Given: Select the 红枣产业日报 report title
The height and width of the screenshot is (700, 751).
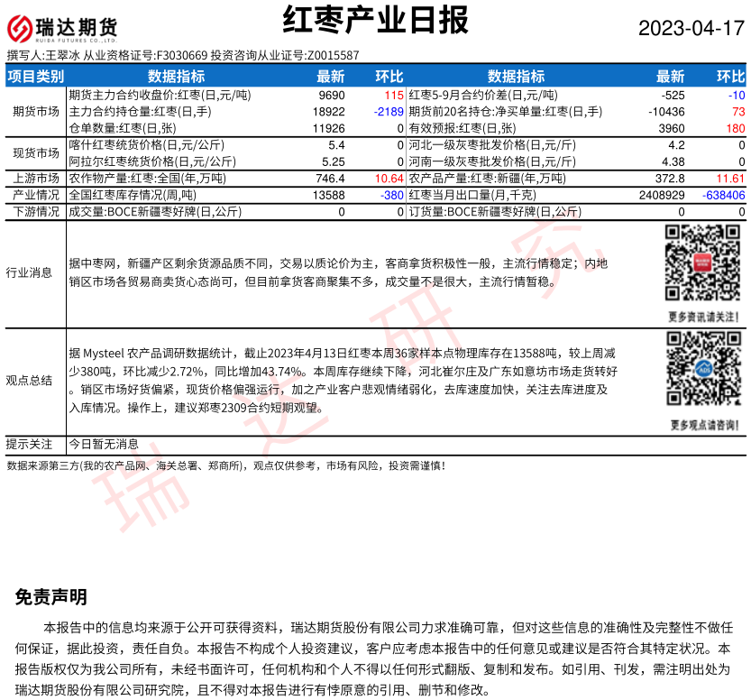Looking at the screenshot, I should (x=375, y=20).
